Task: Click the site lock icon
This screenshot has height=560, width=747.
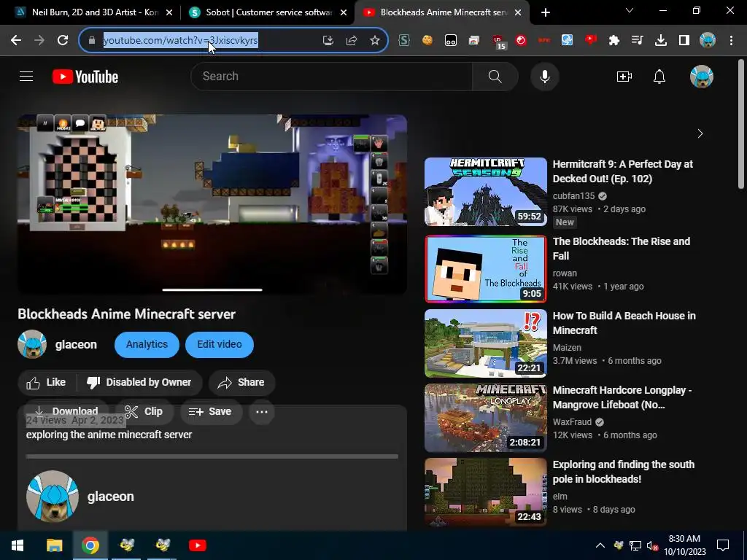Action: (x=92, y=41)
